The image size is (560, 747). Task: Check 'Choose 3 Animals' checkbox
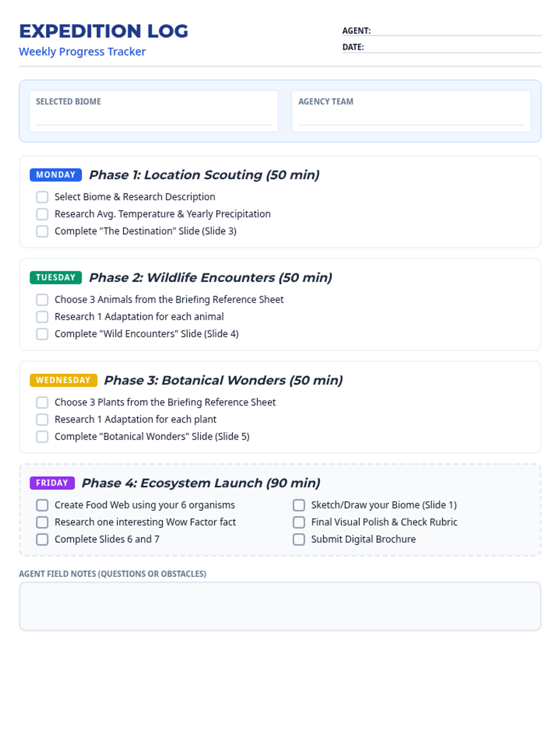42,300
